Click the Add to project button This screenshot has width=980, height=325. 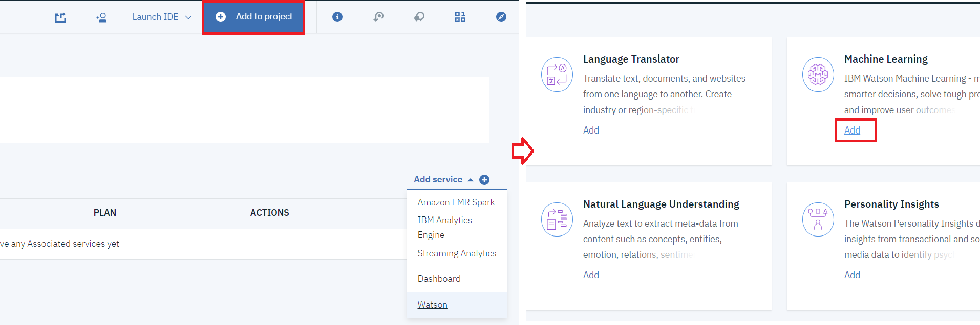(x=254, y=17)
